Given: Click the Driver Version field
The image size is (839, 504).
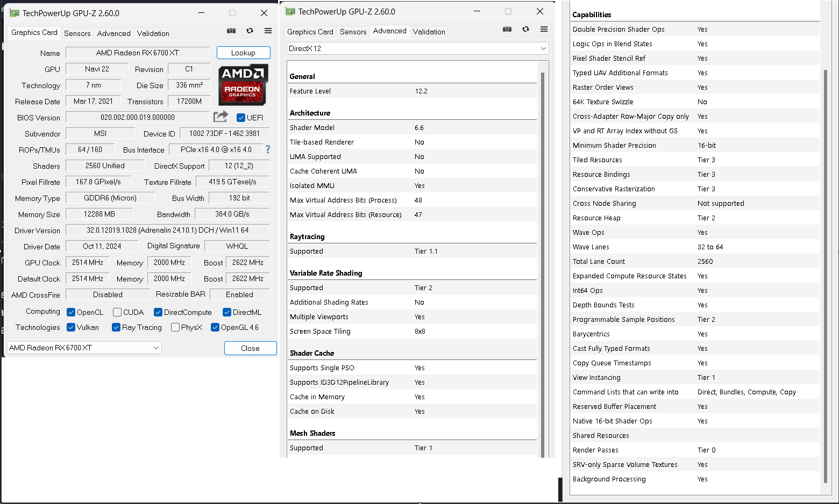Looking at the screenshot, I should [168, 230].
